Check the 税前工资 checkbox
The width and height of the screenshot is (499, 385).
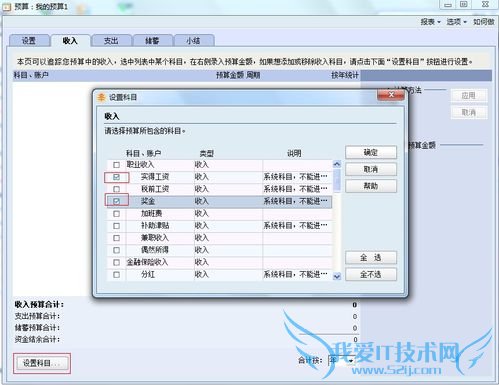tap(116, 189)
